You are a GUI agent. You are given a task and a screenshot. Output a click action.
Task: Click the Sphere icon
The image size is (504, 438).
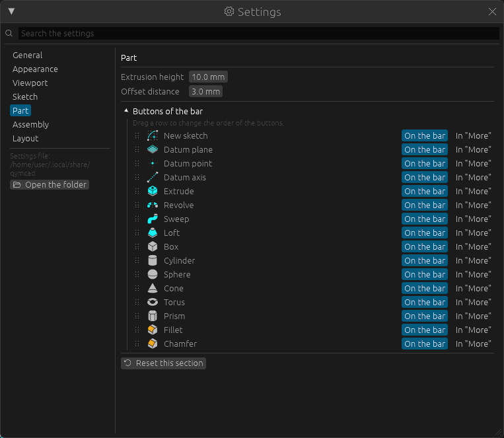click(153, 274)
